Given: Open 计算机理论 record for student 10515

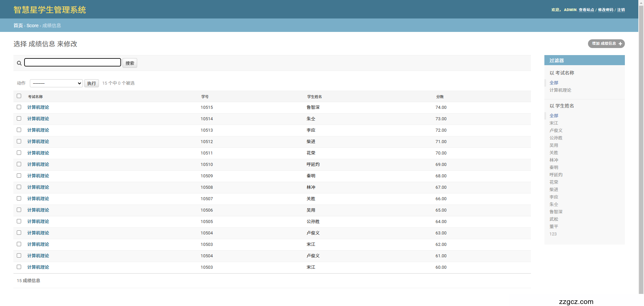Looking at the screenshot, I should tap(38, 107).
